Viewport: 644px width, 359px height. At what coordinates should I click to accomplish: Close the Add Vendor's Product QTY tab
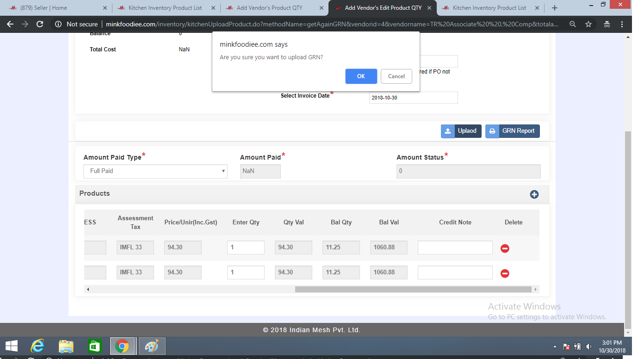(x=322, y=8)
